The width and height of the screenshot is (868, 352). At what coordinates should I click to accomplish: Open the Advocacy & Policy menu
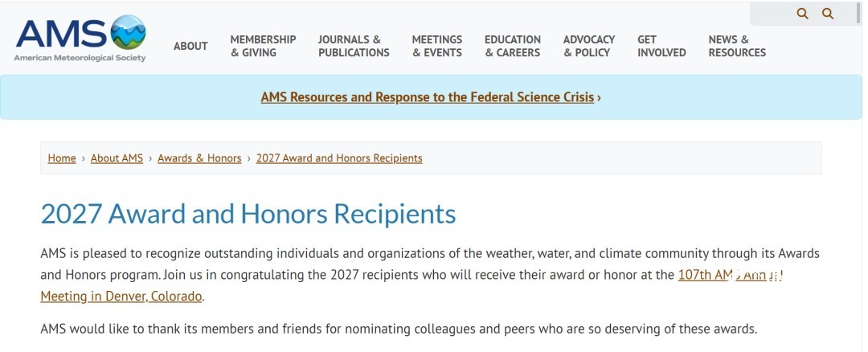point(589,46)
